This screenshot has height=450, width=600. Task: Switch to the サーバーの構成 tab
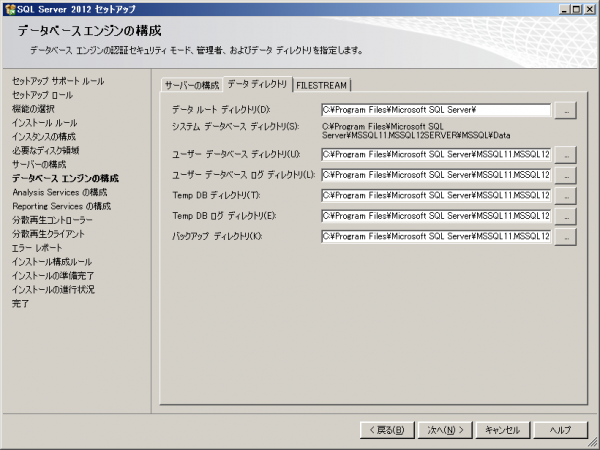(192, 85)
